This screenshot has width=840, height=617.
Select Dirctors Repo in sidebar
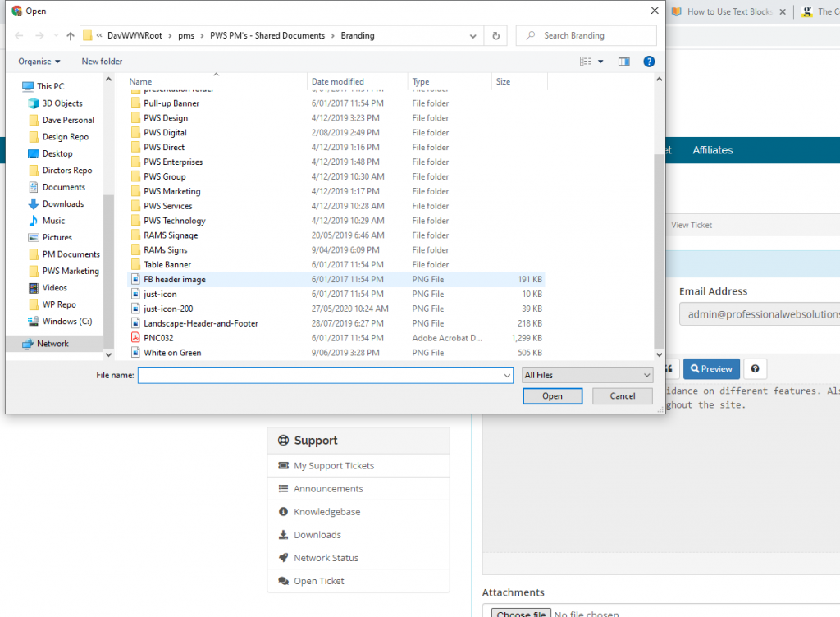point(67,171)
